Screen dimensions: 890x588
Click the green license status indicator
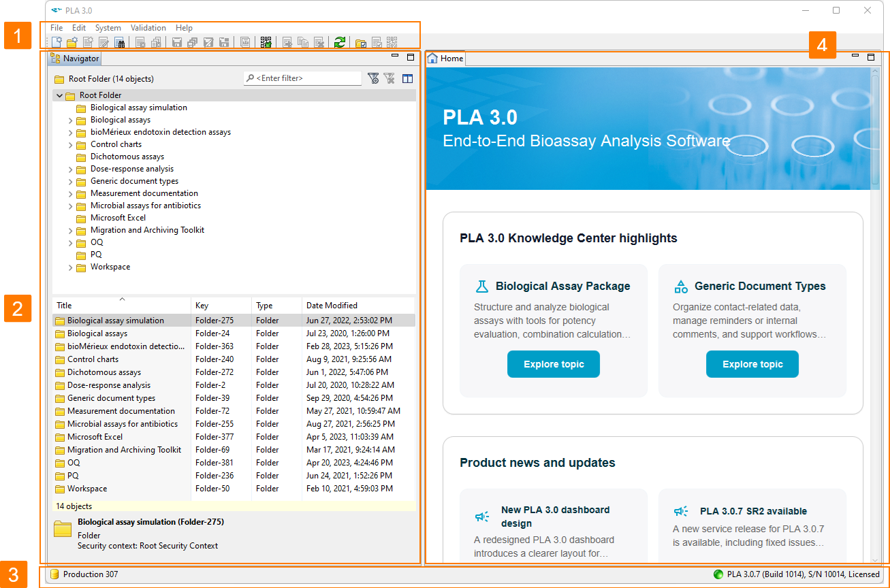718,574
